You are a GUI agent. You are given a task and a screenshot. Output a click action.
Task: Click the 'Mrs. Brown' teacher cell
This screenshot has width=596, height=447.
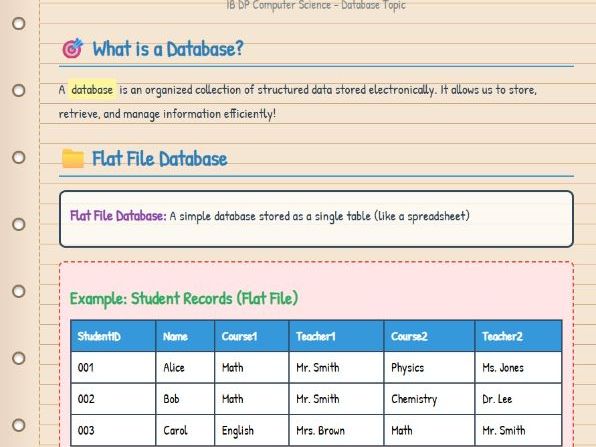pyautogui.click(x=336, y=430)
